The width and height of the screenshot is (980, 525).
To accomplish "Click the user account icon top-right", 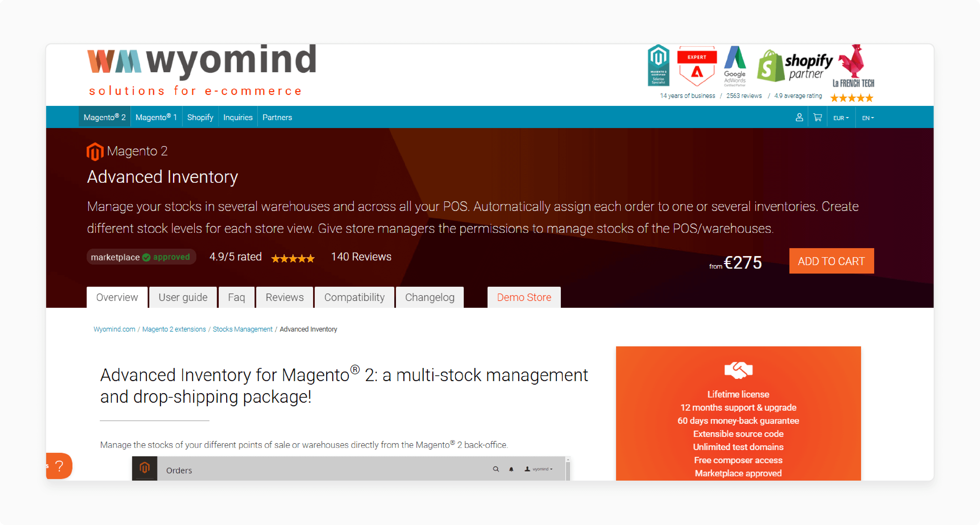I will [798, 117].
